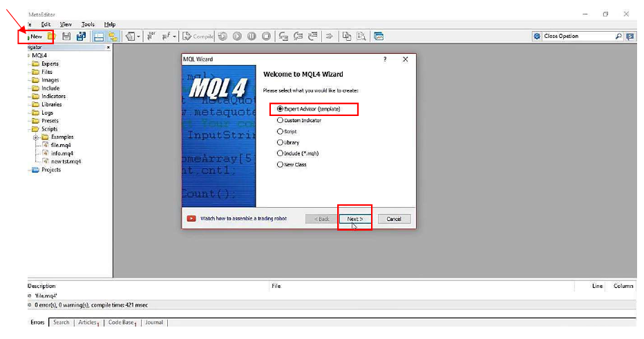Viewport: 644px width, 339px height.
Task: Switch to the Code Base tab
Action: coord(122,322)
